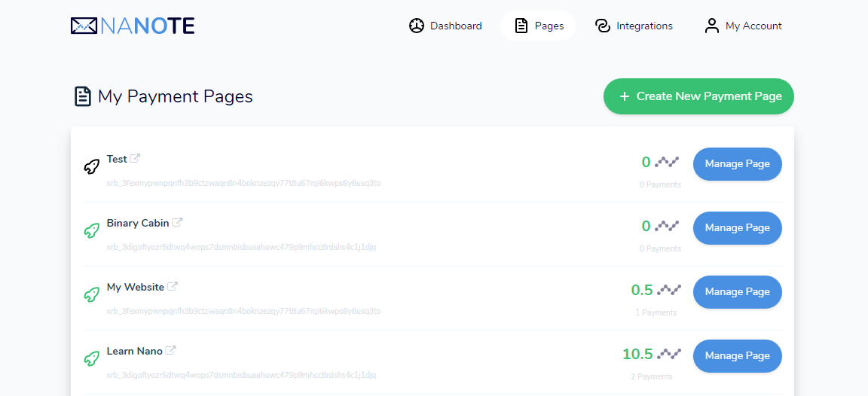The width and height of the screenshot is (868, 396).
Task: Open the Dashboard menu item
Action: [445, 26]
